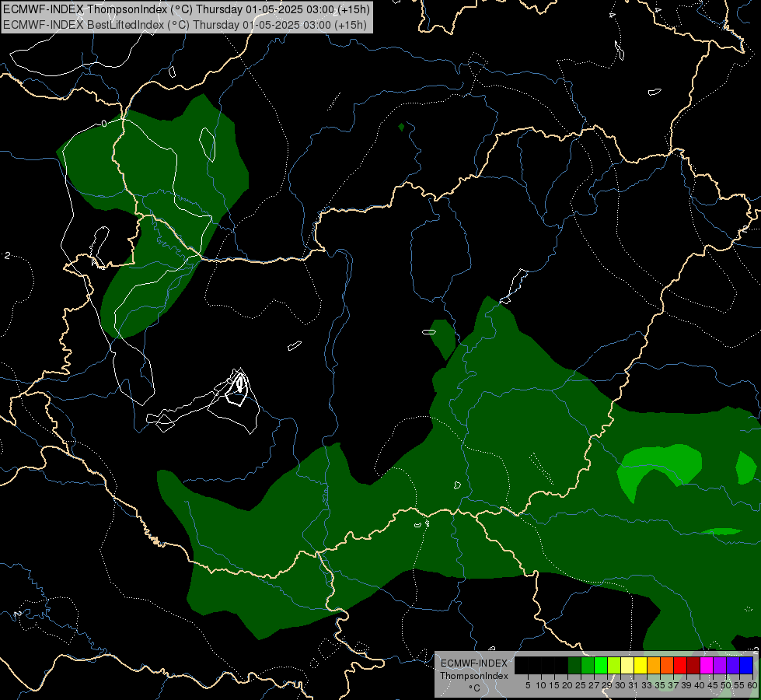Select the dark red 39-40 legend swatch
Screen dimensions: 761x700
click(x=693, y=665)
